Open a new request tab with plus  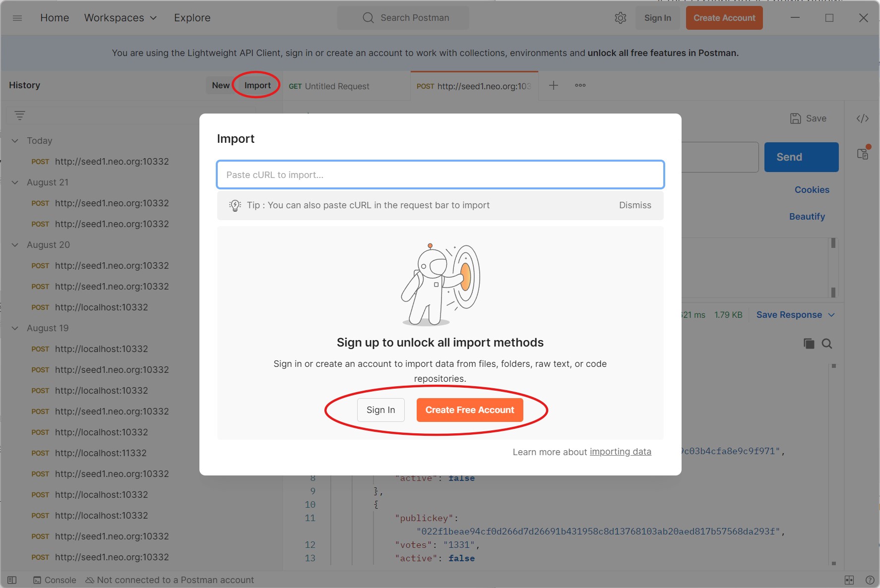coord(554,85)
